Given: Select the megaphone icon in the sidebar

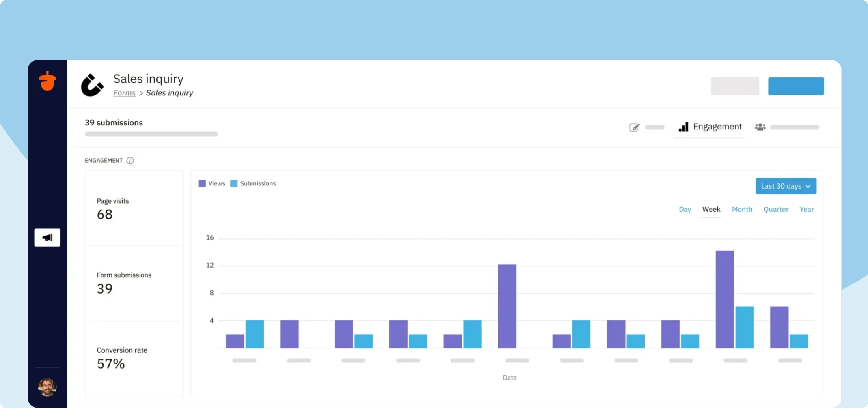Looking at the screenshot, I should [x=47, y=237].
